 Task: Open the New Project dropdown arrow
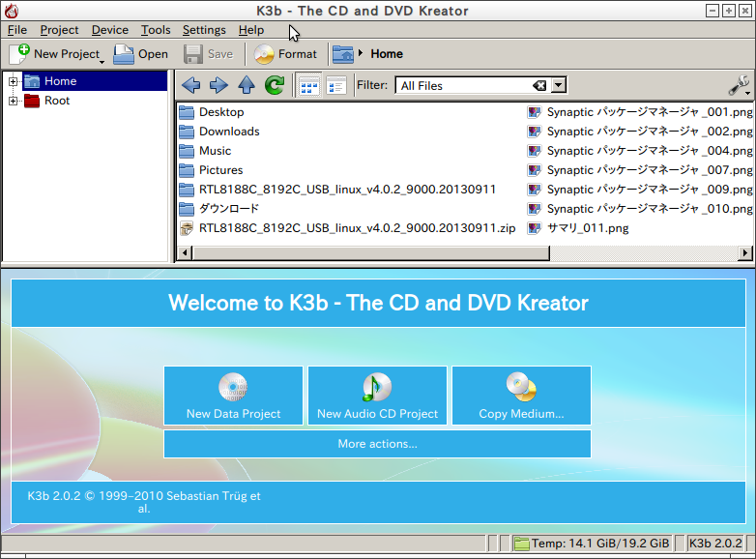(102, 61)
